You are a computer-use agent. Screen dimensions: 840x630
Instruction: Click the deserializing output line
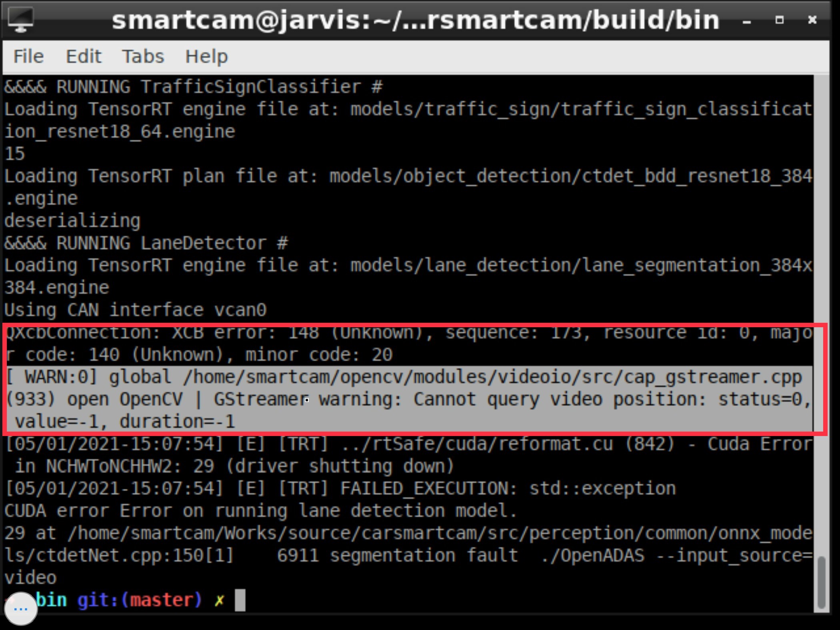click(x=72, y=221)
